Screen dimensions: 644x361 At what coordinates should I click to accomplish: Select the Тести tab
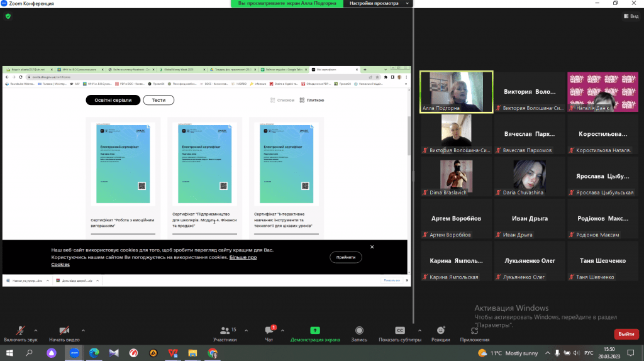158,100
